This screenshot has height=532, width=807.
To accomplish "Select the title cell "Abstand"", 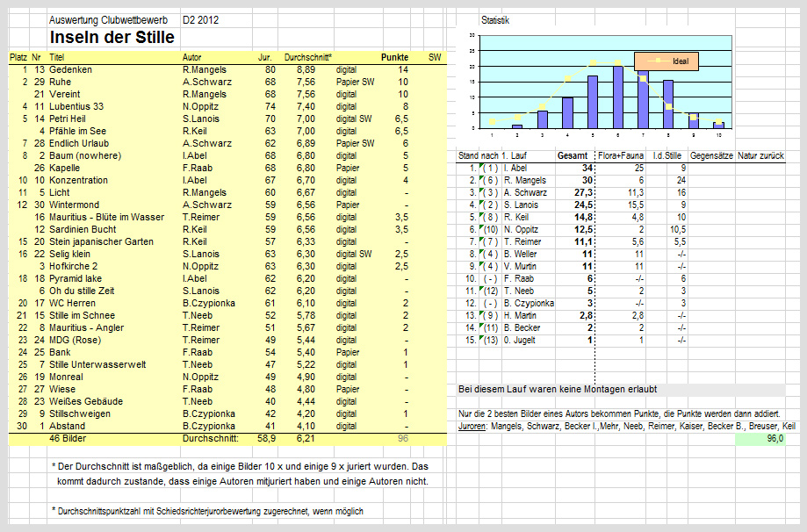I will (x=68, y=427).
